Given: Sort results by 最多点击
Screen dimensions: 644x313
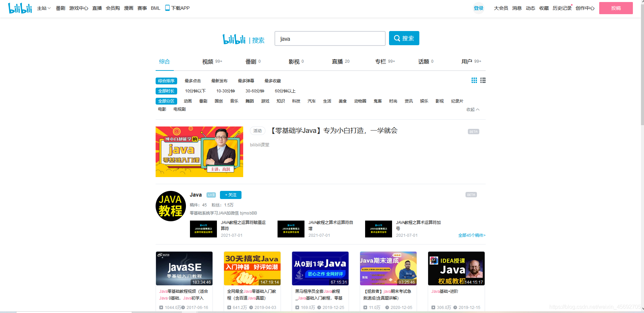Looking at the screenshot, I should (x=193, y=81).
